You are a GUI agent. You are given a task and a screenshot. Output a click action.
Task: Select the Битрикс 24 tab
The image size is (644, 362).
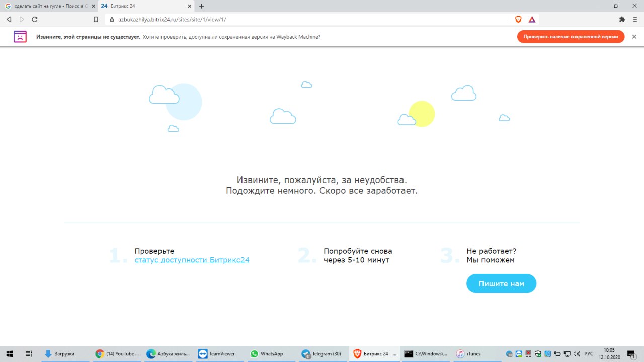tap(146, 6)
